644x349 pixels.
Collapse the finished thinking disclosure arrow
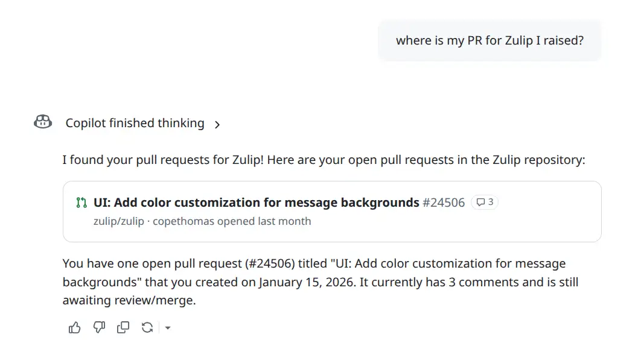(217, 124)
